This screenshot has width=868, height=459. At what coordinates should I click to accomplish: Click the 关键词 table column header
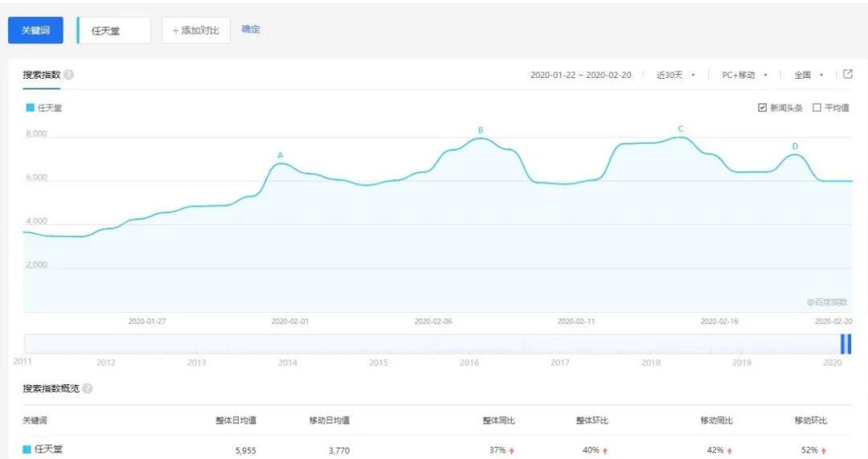click(x=35, y=420)
